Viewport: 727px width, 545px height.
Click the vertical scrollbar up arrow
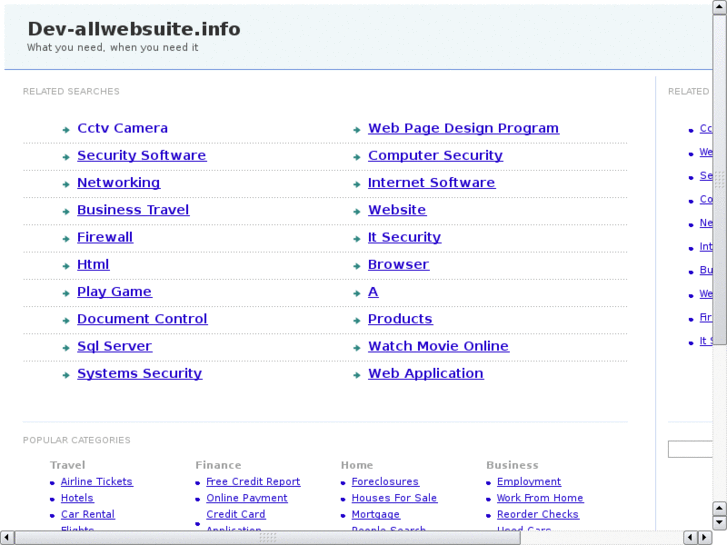720,7
